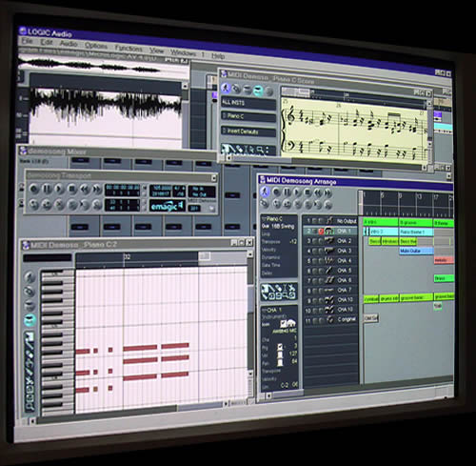Toggle cyan MIDI Out button in piano roll
The height and width of the screenshot is (466, 476).
point(30,320)
